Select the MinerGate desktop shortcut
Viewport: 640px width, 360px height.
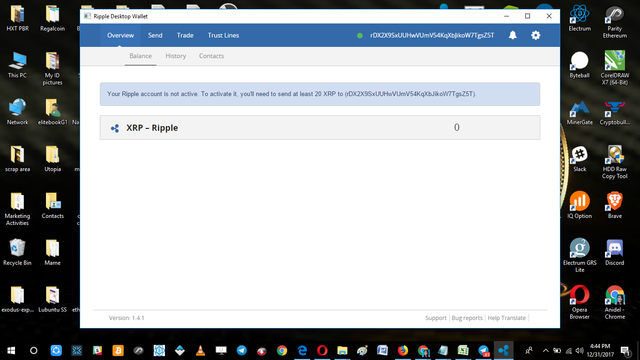[580, 113]
